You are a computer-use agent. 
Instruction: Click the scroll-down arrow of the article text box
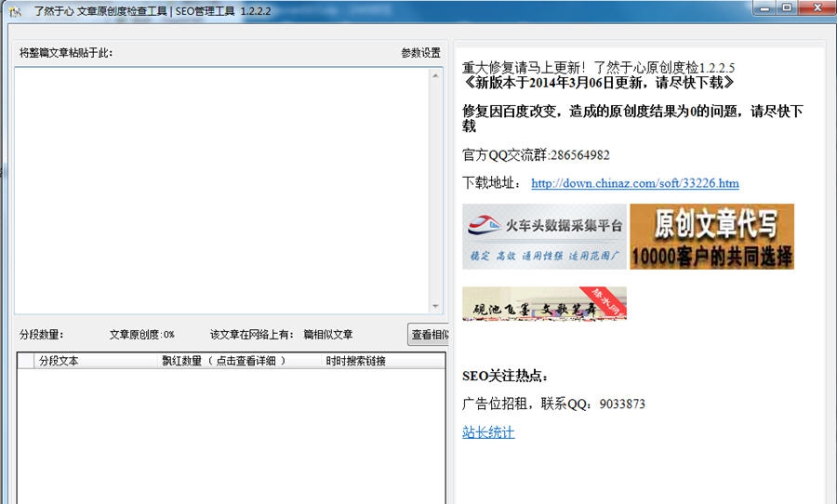click(435, 306)
